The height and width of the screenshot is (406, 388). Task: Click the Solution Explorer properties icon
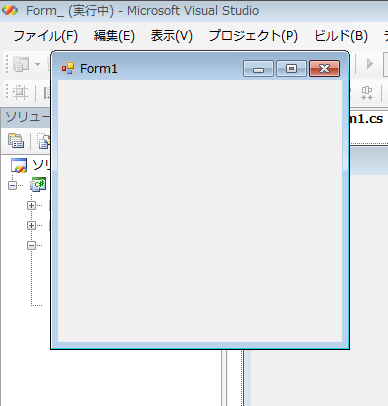[16, 140]
